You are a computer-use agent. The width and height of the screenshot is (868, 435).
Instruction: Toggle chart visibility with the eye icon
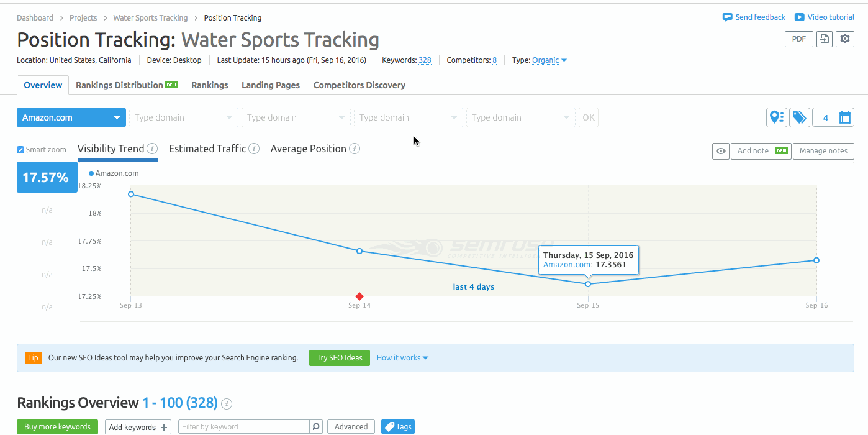(x=720, y=151)
